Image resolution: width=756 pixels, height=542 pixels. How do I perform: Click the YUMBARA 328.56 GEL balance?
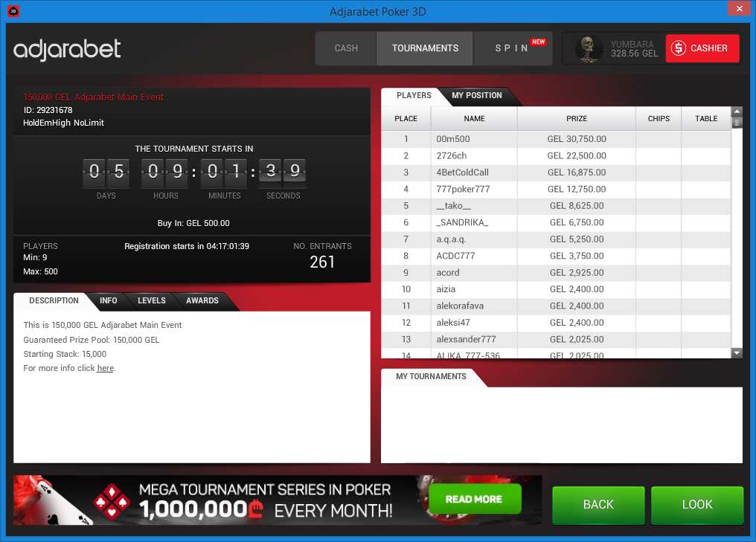pos(634,48)
